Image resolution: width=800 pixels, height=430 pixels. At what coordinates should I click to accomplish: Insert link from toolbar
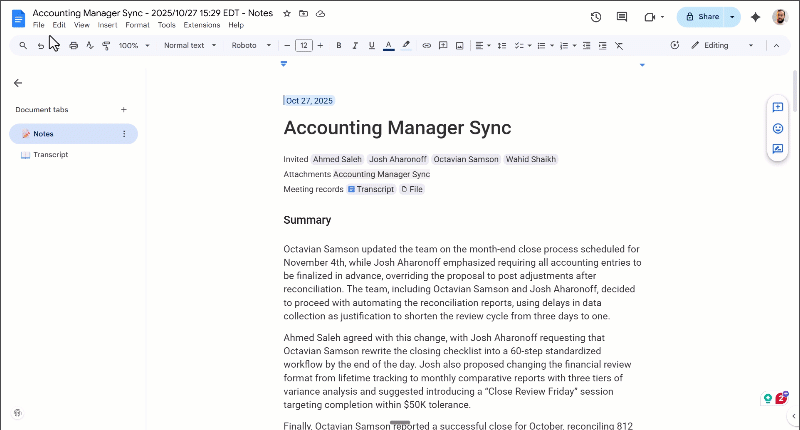427,45
